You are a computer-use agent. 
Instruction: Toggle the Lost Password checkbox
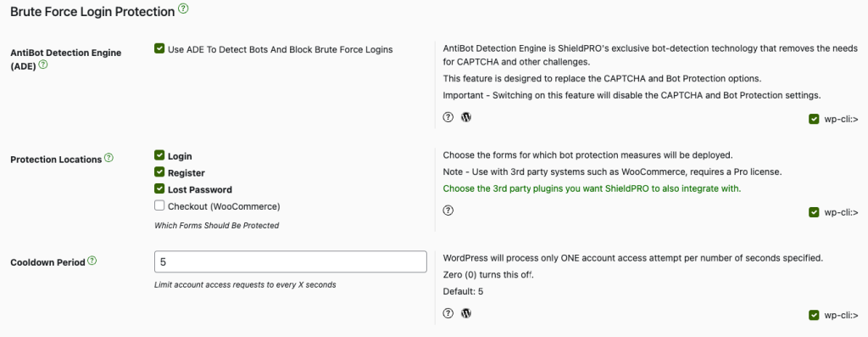point(159,188)
